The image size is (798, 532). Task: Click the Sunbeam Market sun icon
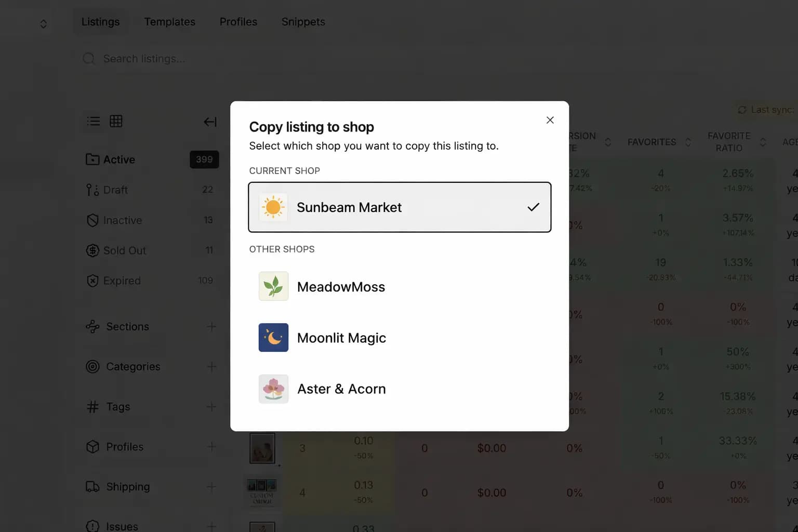(x=273, y=207)
